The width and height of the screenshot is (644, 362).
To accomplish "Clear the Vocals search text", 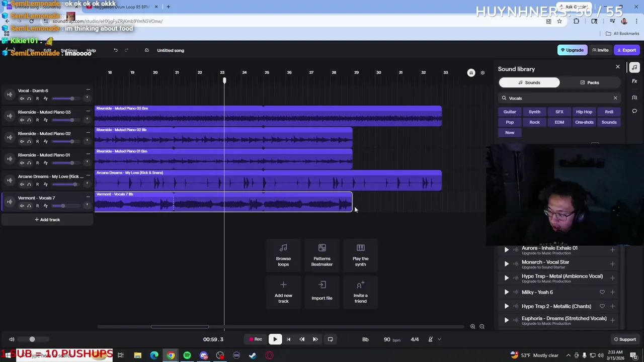I will coord(615,98).
